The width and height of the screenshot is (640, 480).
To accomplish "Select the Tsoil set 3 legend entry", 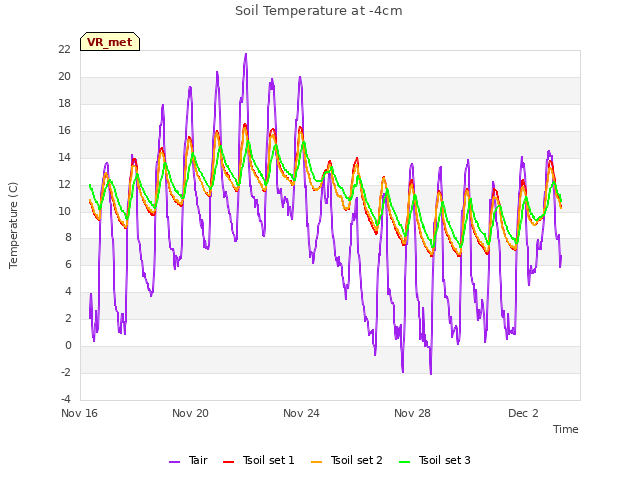I will [x=435, y=460].
